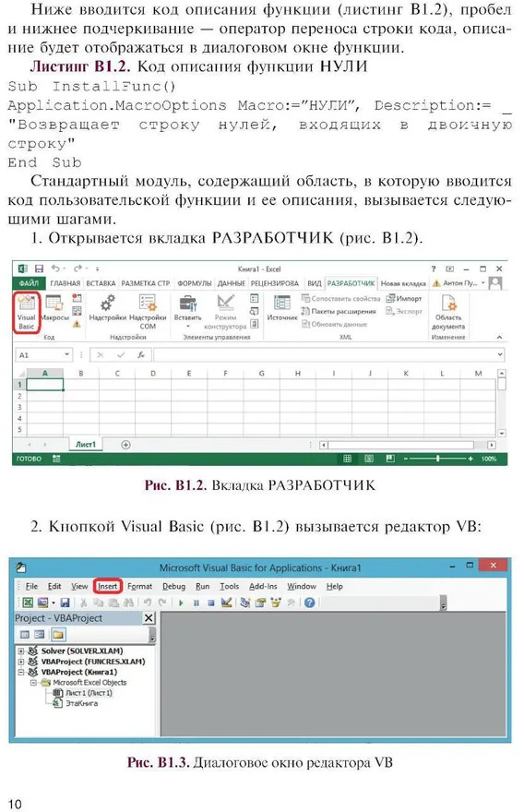
Task: Switch to the ДАННЫЕ ribbon tab
Action: [231, 283]
